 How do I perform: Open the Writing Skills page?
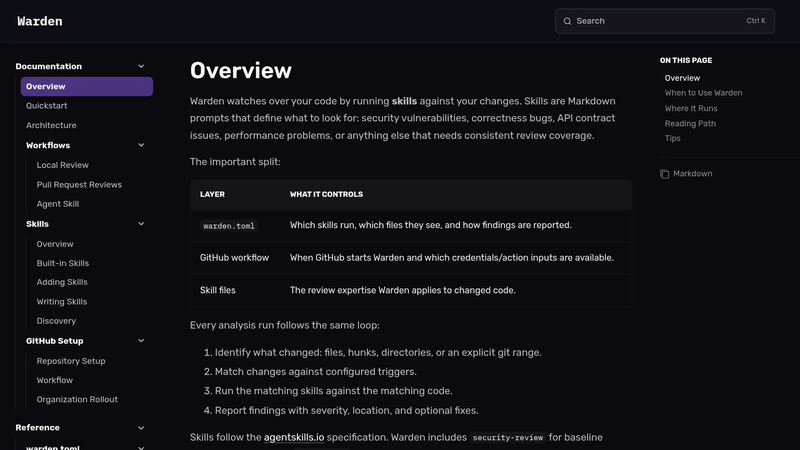[62, 302]
